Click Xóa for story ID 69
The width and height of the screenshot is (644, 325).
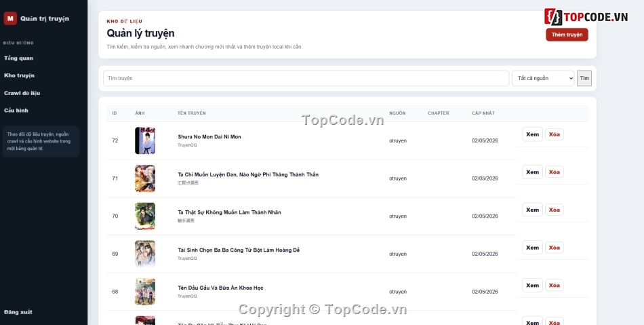(x=554, y=248)
